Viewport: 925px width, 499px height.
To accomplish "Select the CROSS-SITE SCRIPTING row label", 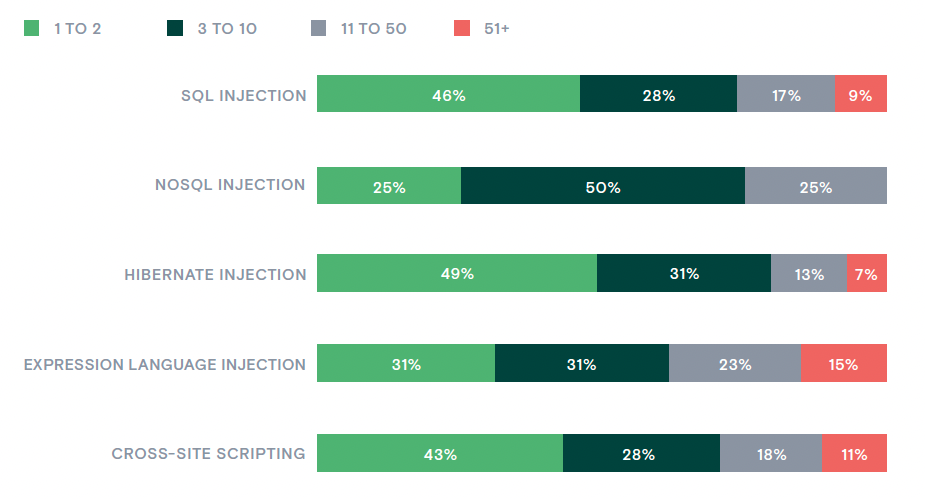I will coord(208,454).
